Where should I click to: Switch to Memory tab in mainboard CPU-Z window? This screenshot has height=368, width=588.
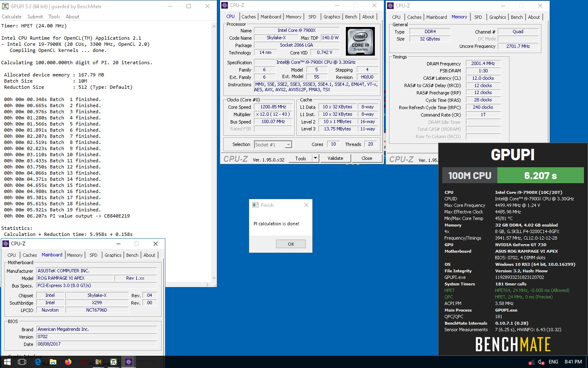click(x=75, y=255)
